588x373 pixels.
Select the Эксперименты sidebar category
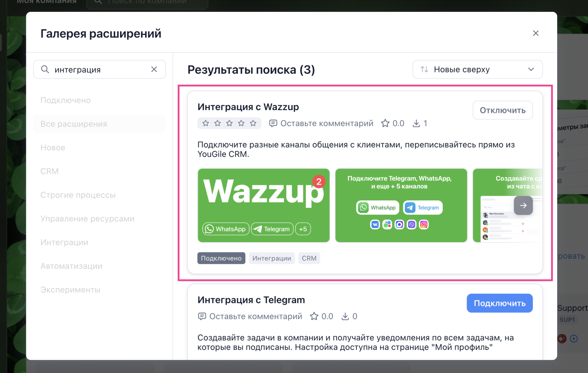point(70,290)
